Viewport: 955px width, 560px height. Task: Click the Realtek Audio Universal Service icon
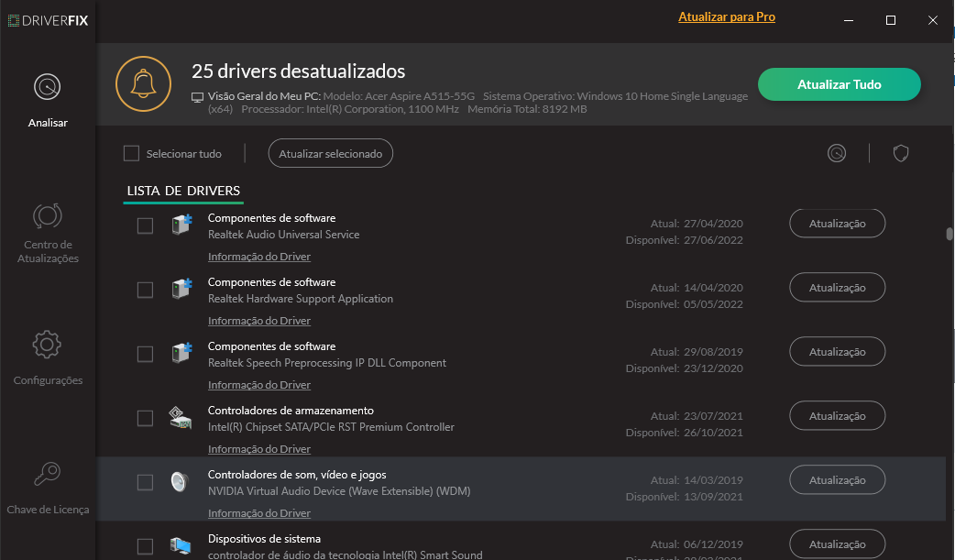[x=181, y=225]
